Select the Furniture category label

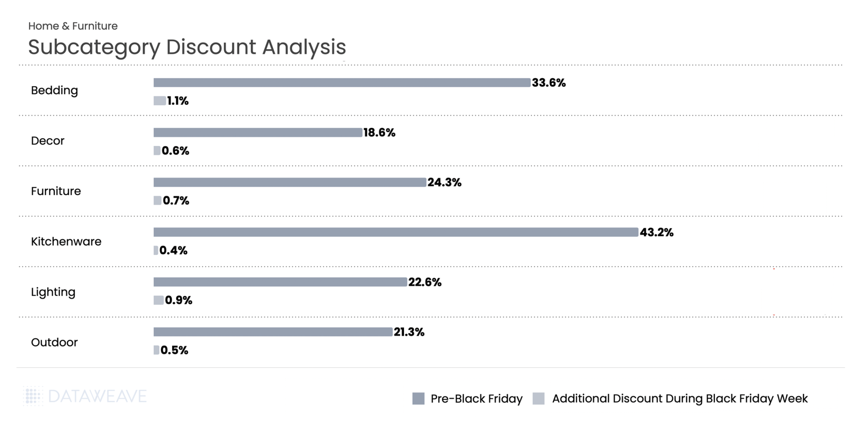[56, 191]
